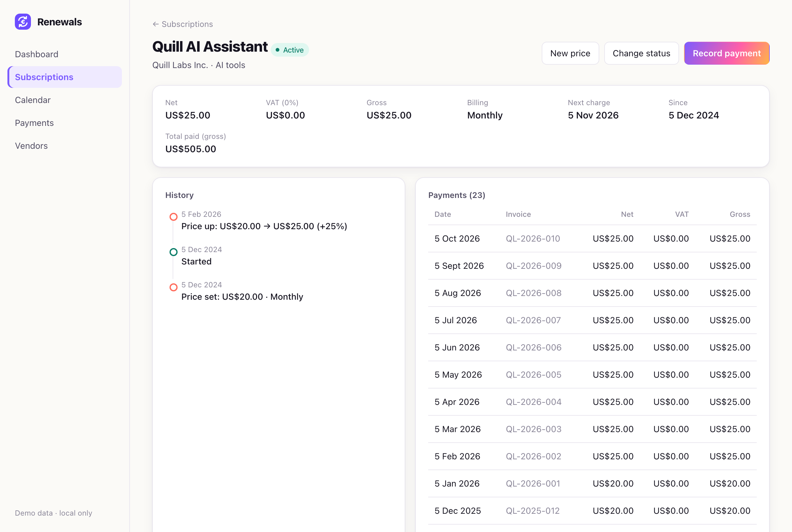Click invoice QL-2026-008
This screenshot has height=532, width=792.
point(533,293)
